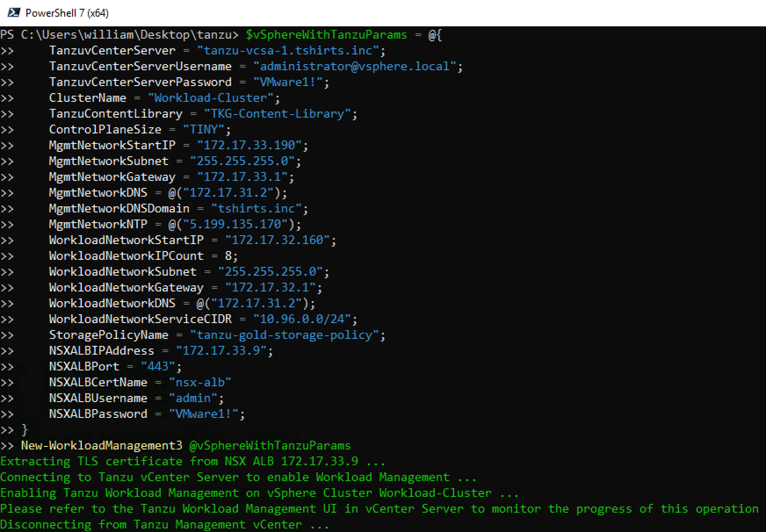Click the value "tanzu-vcsa-1.tshirts.inc"

pos(288,50)
